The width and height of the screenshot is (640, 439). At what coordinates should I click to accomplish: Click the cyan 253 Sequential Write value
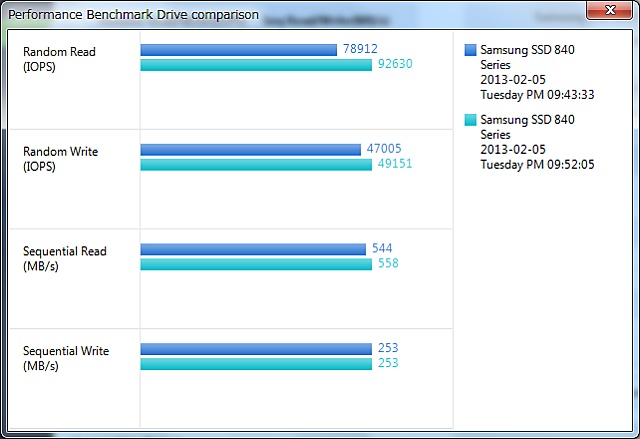click(388, 363)
